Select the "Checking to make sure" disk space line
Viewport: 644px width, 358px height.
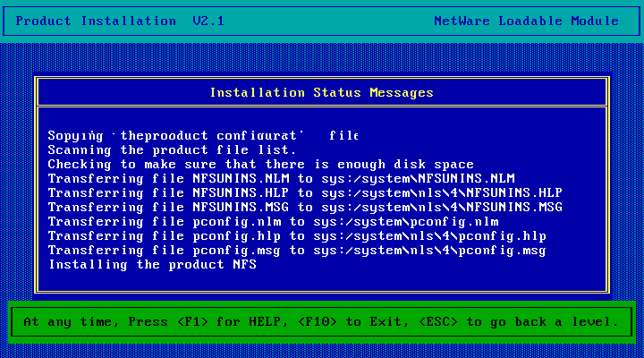pos(261,165)
